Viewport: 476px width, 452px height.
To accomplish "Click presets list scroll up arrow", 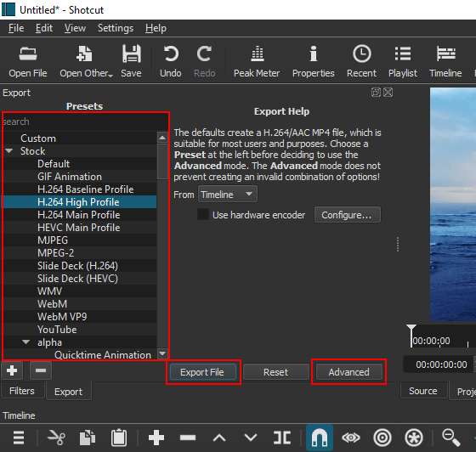I will pos(162,138).
